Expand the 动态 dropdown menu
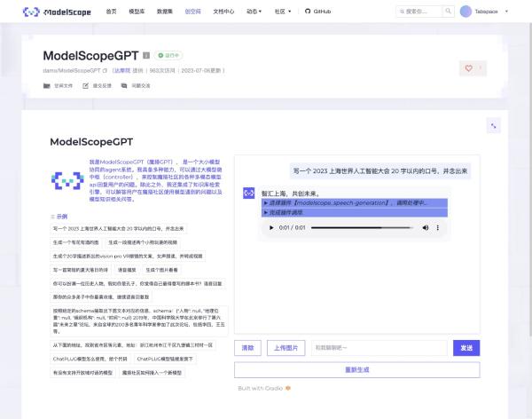Viewport: 532px width, 419px height. pyautogui.click(x=254, y=12)
